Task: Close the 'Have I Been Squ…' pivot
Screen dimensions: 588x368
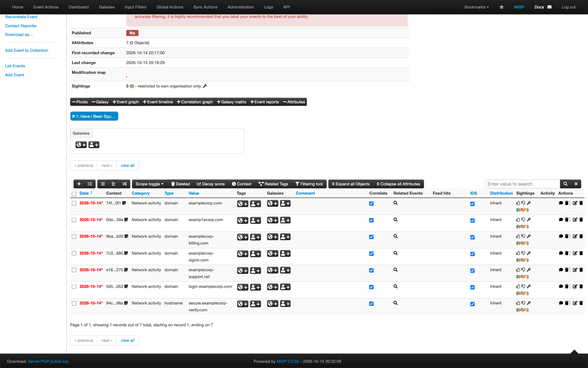Action: [73, 116]
